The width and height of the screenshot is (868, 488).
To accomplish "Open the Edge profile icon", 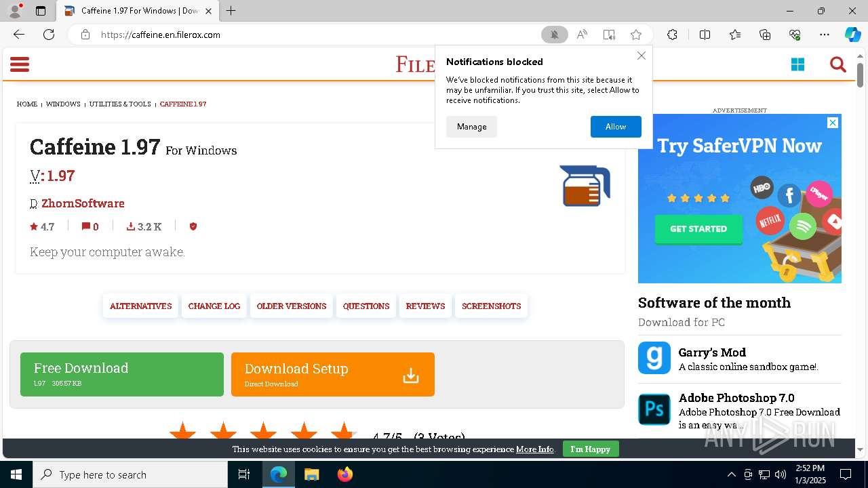I will click(15, 10).
